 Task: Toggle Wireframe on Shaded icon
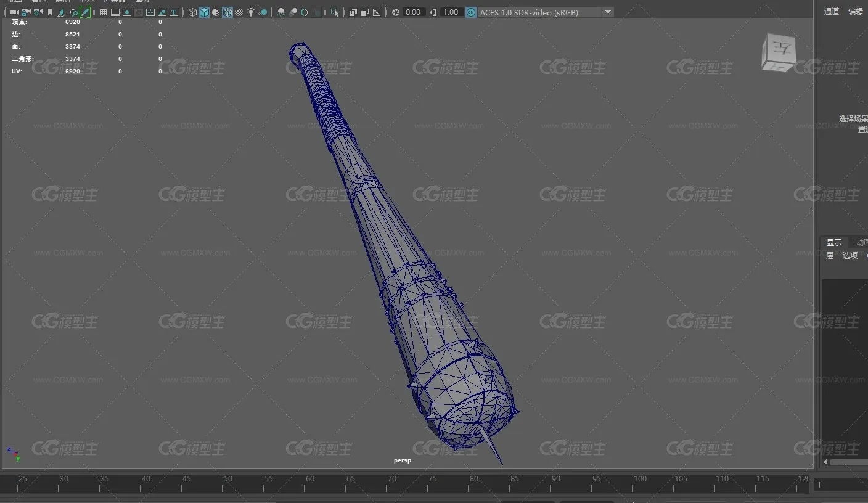pyautogui.click(x=227, y=12)
